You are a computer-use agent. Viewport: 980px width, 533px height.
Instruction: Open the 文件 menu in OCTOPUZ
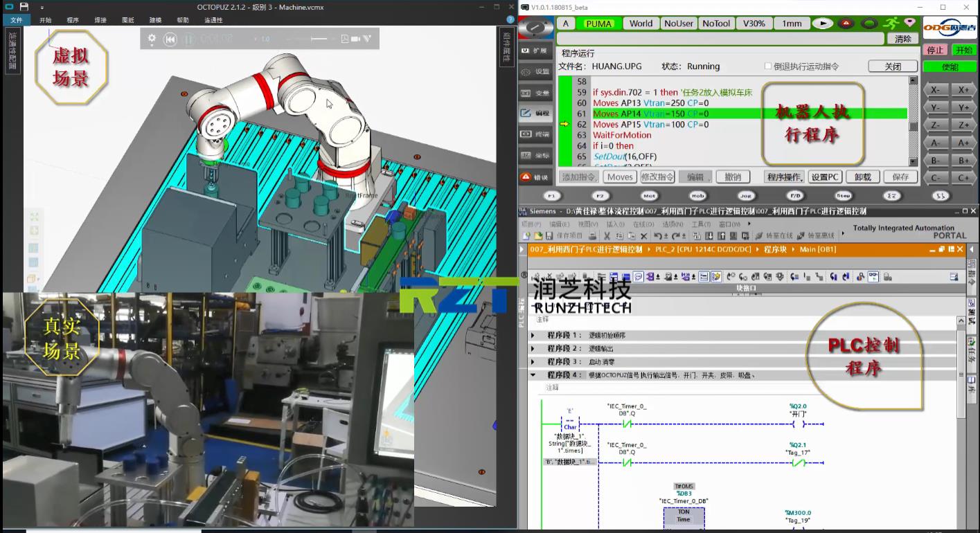[16, 20]
